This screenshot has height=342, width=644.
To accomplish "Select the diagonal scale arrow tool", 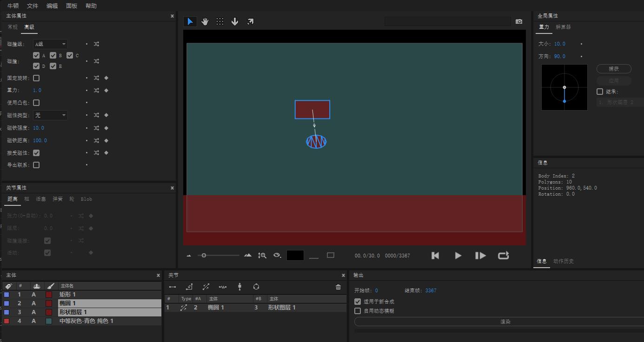I will [250, 21].
